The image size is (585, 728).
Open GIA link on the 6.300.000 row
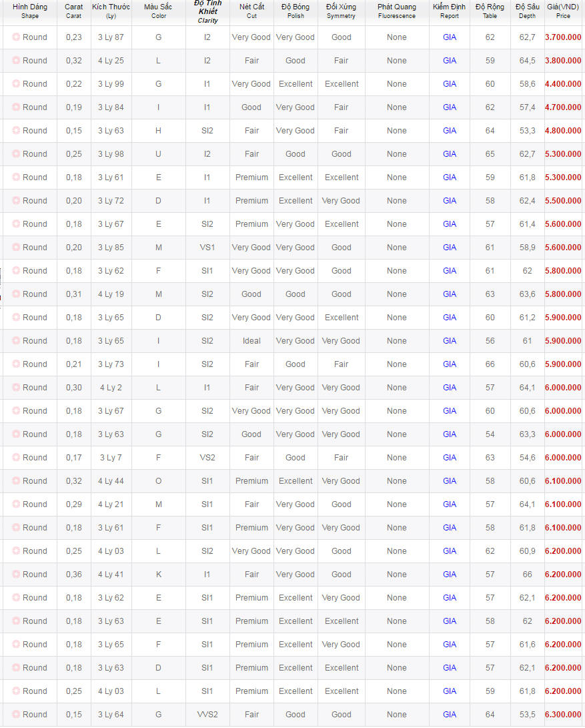(x=450, y=715)
